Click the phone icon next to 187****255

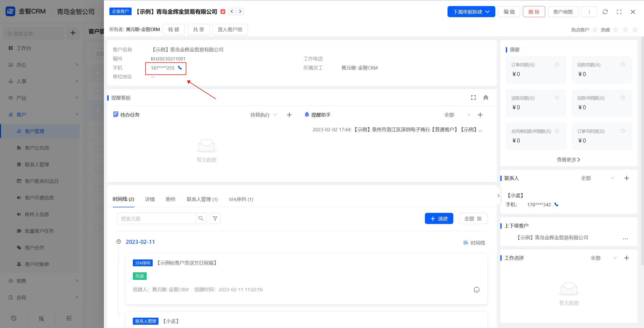180,68
